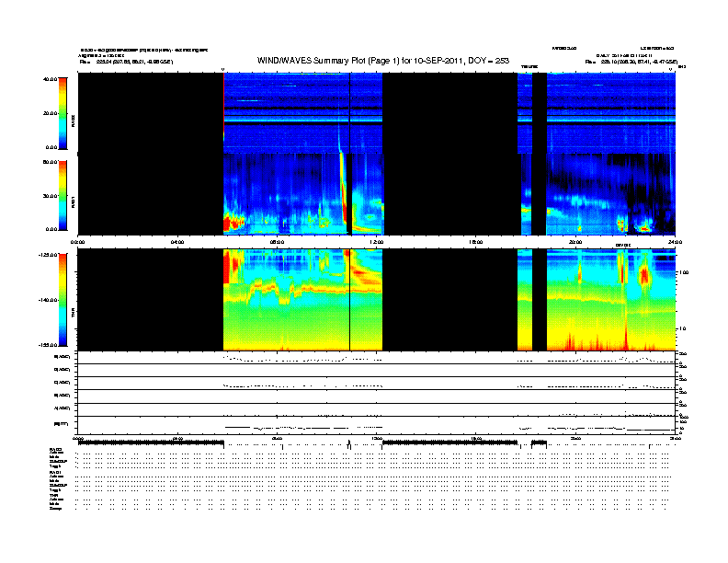
Task: Click the RAD1 spectrogram morning data block
Action: pos(302,194)
